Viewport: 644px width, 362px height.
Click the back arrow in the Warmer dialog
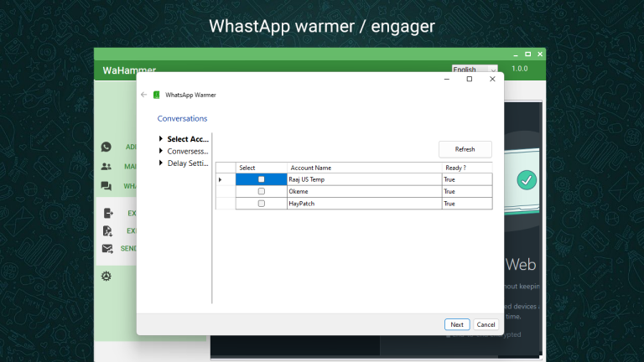[144, 95]
